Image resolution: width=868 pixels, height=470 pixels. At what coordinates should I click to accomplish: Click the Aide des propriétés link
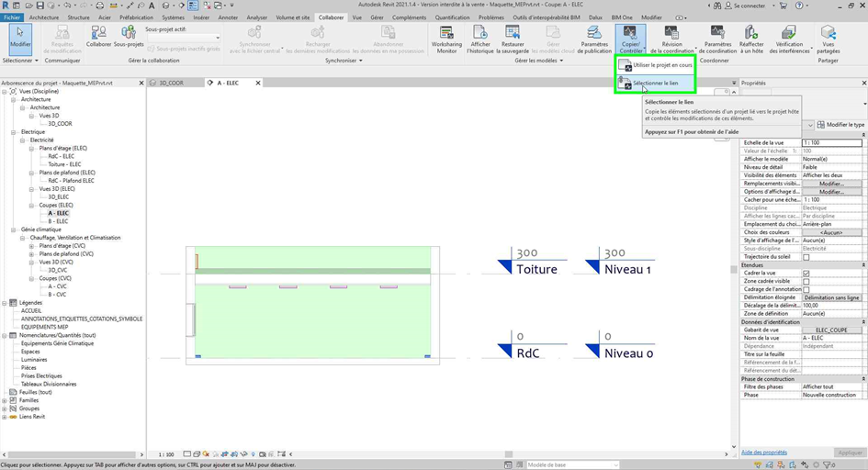763,453
